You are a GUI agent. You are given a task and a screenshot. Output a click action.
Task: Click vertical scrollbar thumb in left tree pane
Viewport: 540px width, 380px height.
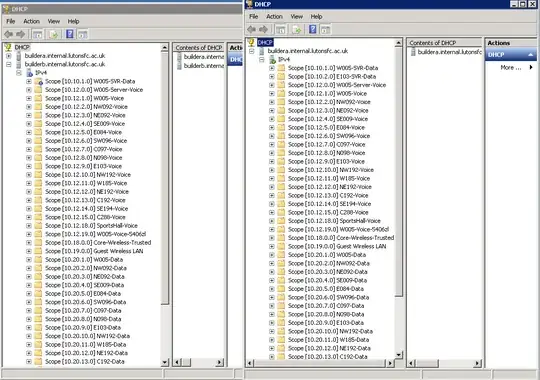point(165,178)
